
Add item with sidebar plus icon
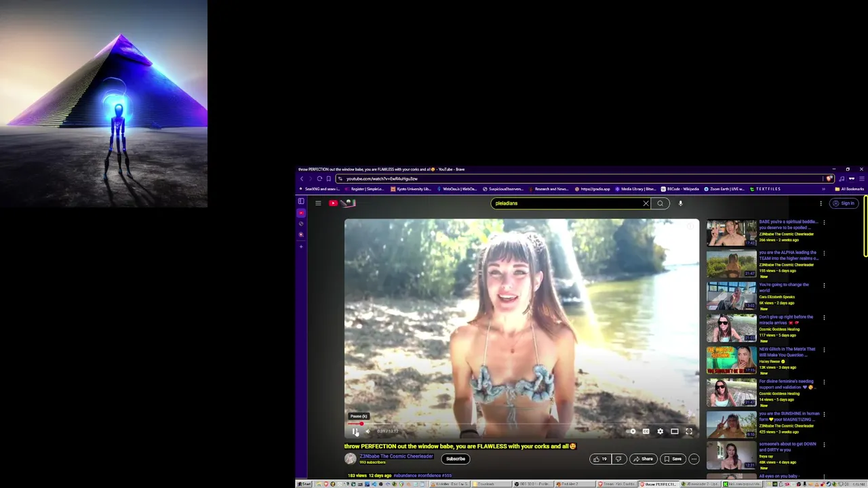301,246
